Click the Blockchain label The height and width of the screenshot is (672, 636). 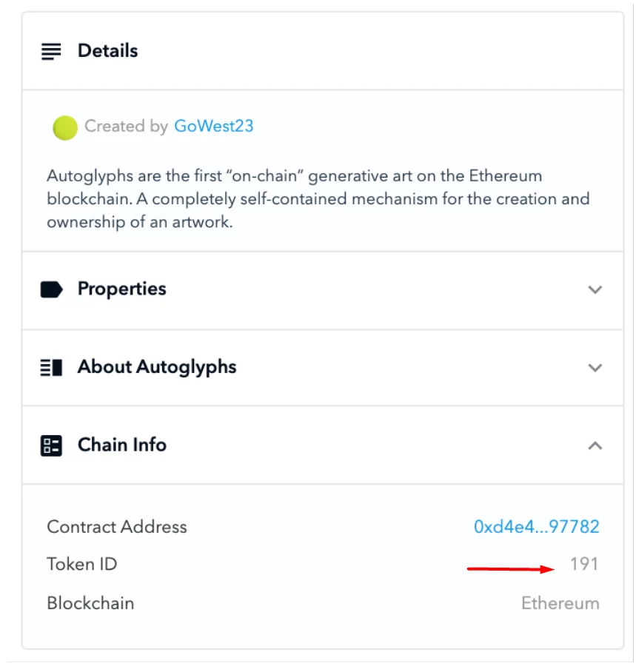pos(90,603)
